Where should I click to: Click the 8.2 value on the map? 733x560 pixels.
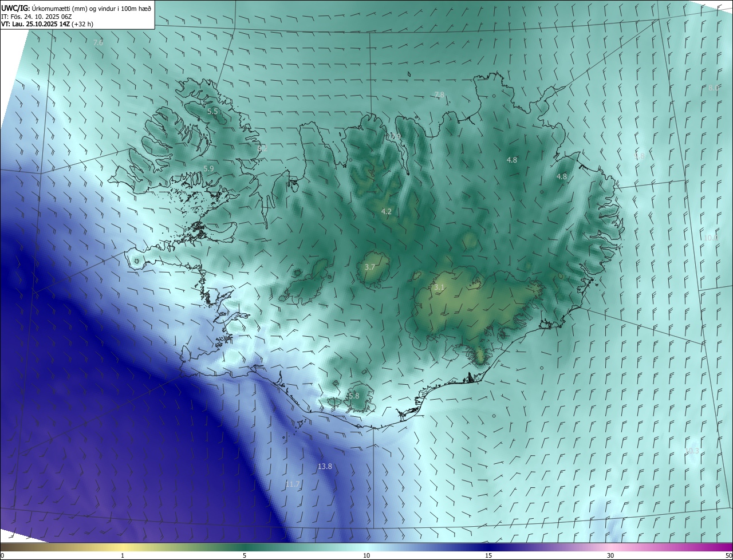262,148
